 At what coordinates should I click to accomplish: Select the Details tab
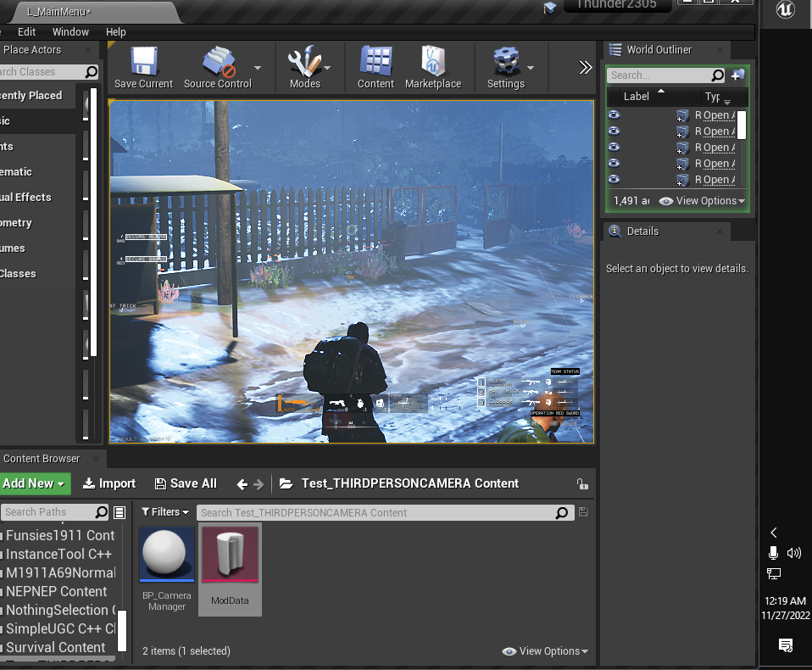click(642, 231)
